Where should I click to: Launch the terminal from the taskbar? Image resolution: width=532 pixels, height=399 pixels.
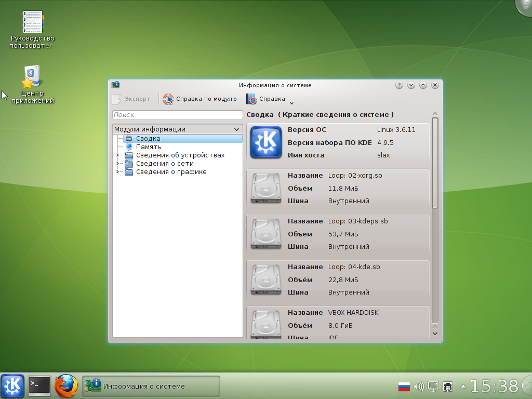38,386
